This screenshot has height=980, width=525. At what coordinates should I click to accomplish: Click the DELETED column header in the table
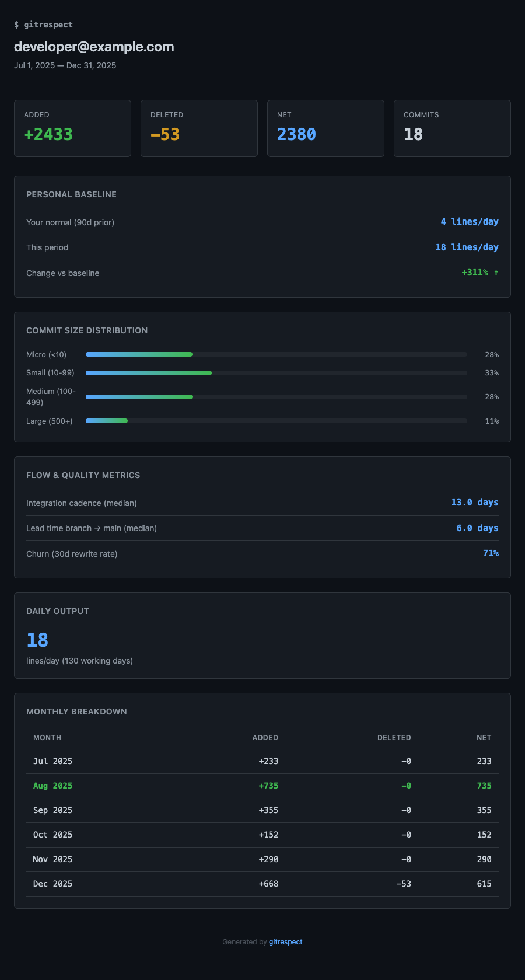point(394,738)
